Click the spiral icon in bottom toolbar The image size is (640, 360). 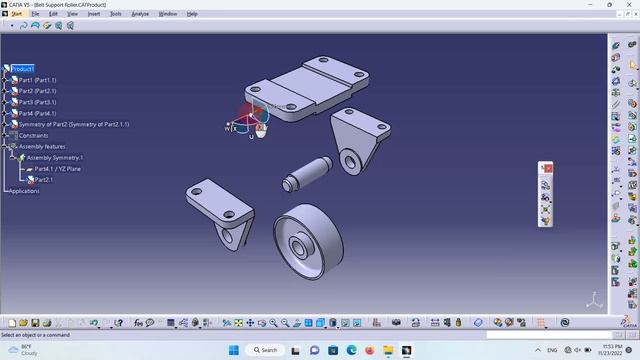click(565, 323)
